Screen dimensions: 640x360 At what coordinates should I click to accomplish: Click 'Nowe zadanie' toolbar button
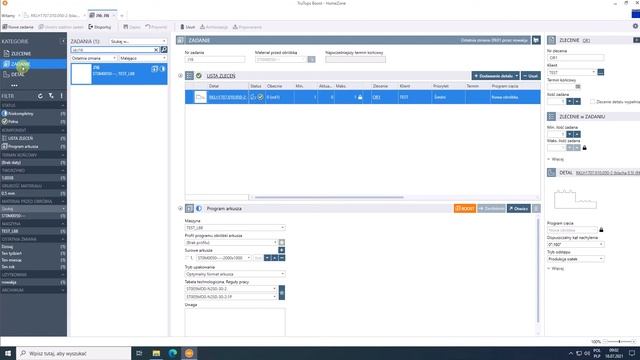(x=18, y=27)
